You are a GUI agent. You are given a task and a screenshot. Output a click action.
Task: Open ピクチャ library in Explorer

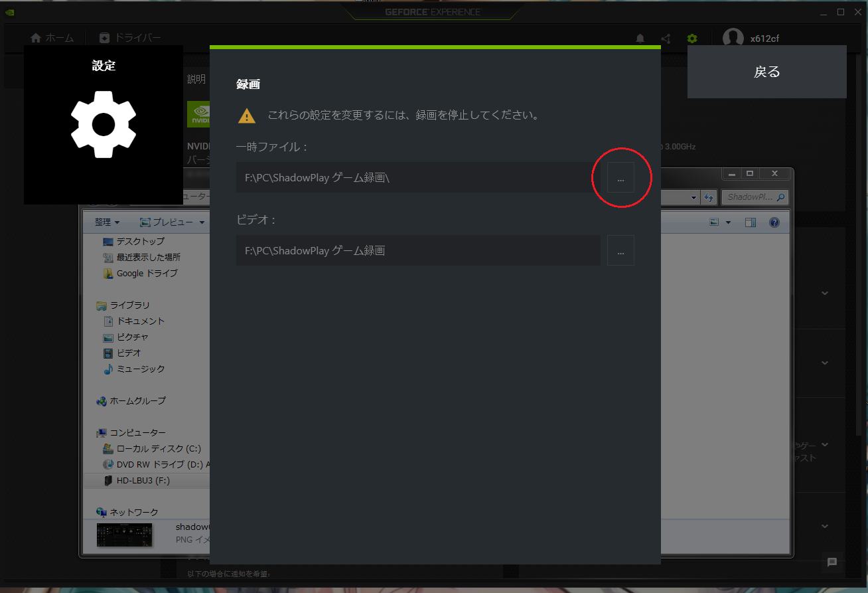point(126,337)
